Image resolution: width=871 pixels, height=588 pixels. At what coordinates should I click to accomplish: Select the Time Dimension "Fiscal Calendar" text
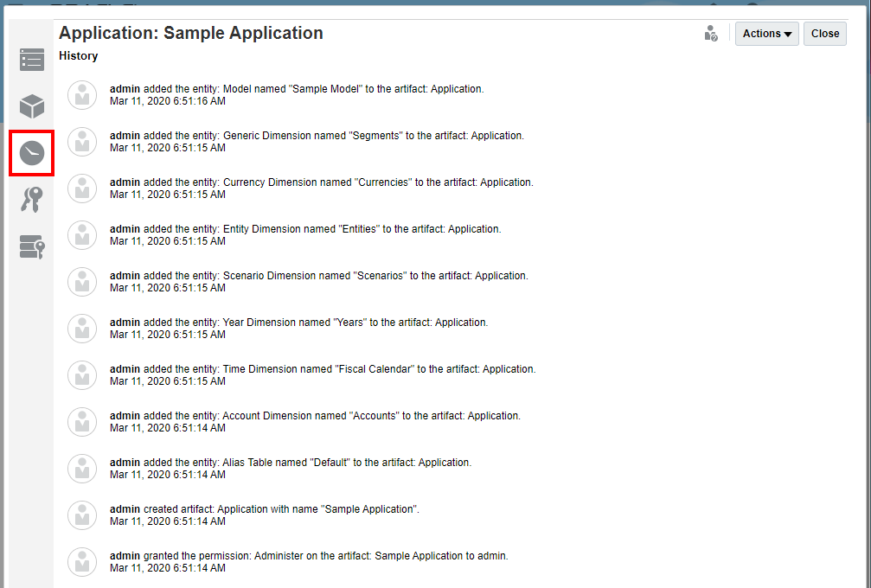point(323,368)
